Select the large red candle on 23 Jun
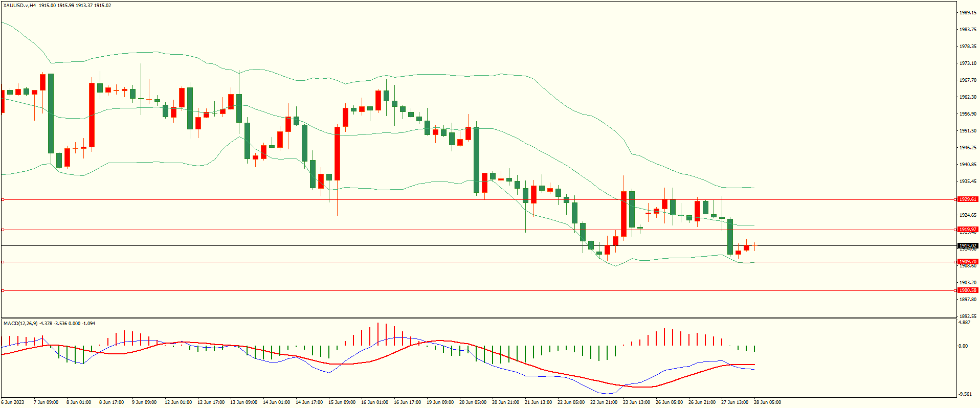The image size is (980, 408). click(x=623, y=214)
